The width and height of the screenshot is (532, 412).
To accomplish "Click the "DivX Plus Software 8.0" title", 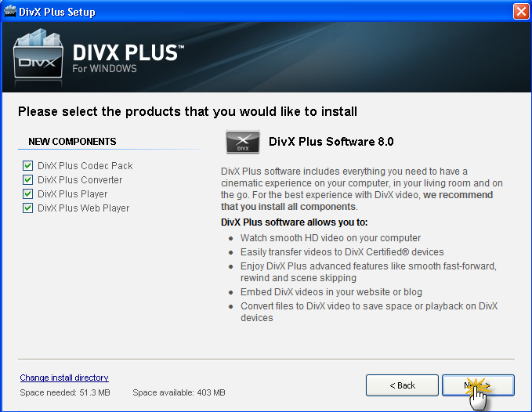I will point(331,142).
